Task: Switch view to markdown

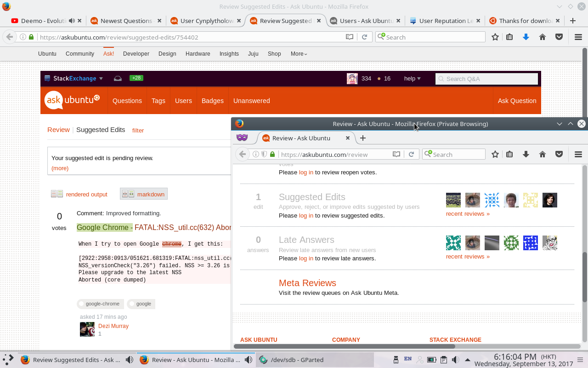Action: click(x=144, y=194)
